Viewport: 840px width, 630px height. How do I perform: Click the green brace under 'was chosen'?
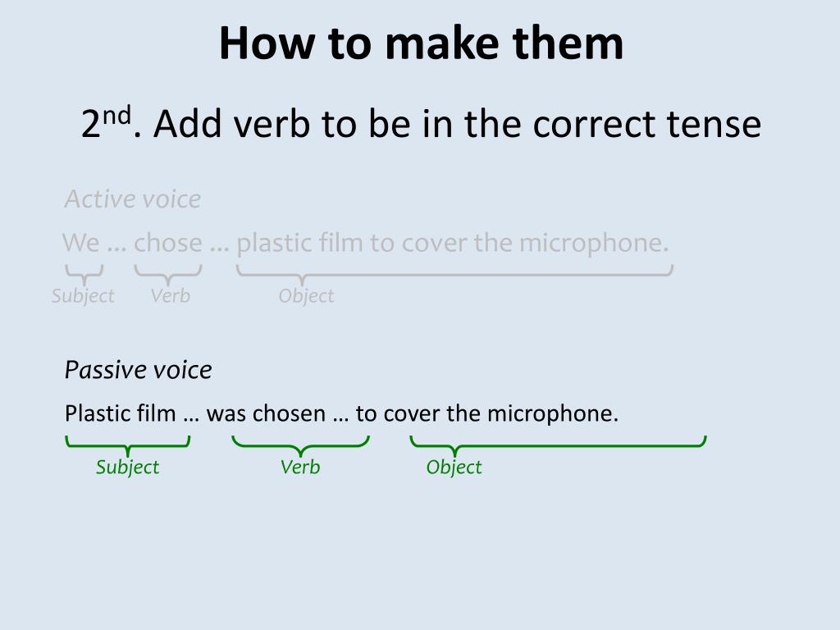click(x=300, y=445)
